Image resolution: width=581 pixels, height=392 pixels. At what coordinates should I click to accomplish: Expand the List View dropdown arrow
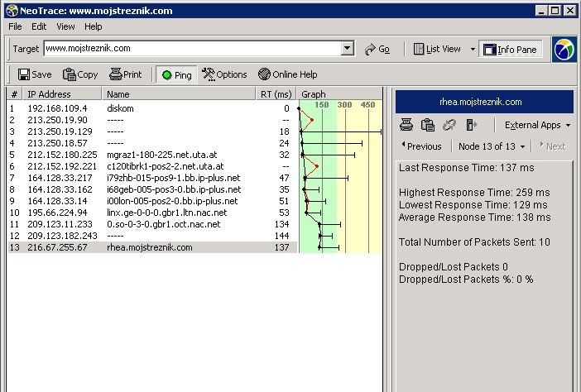(x=473, y=49)
